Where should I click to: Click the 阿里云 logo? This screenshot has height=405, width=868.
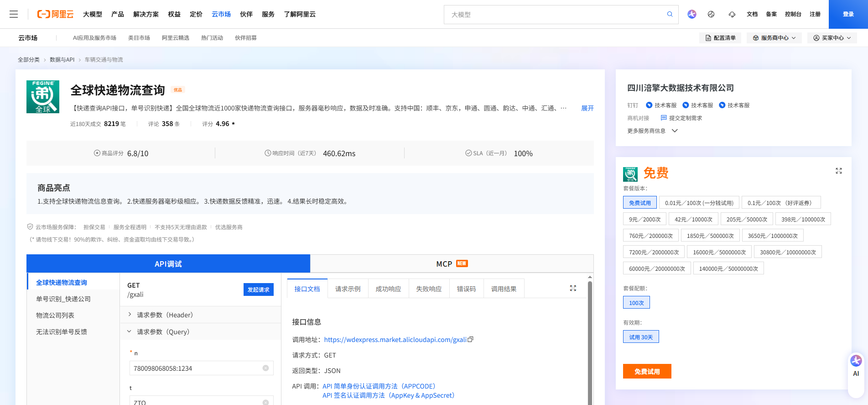click(55, 14)
